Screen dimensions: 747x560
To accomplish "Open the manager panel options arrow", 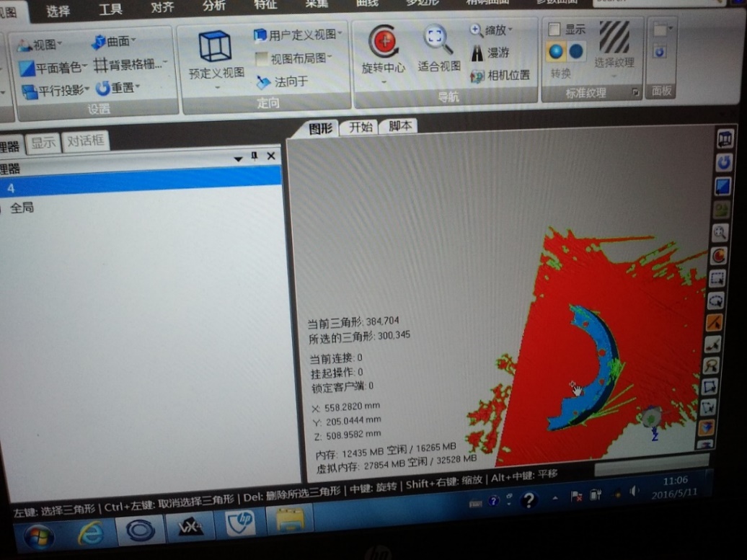I will click(238, 159).
